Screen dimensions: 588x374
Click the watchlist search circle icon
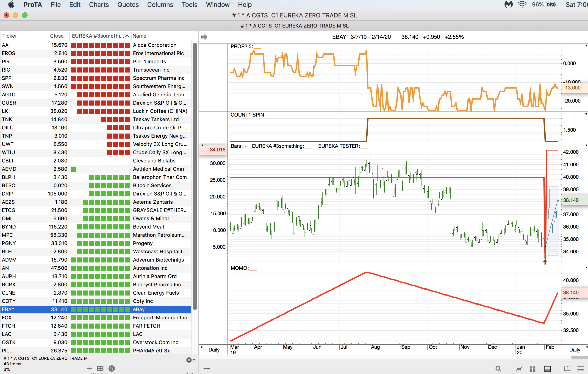click(112, 368)
